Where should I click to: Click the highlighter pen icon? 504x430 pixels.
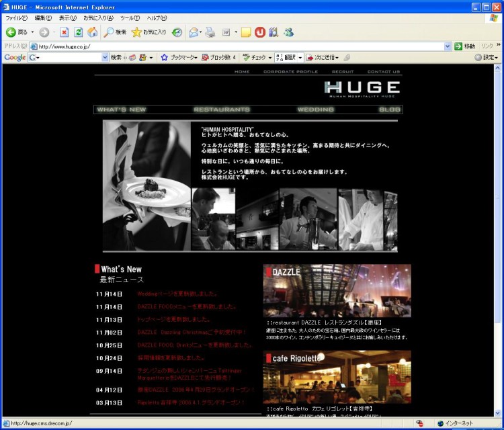pyautogui.click(x=347, y=58)
